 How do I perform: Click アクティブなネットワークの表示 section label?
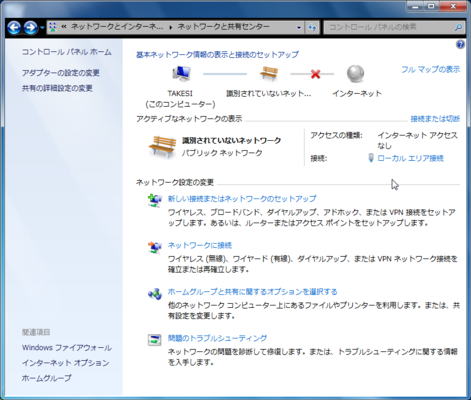coord(189,119)
